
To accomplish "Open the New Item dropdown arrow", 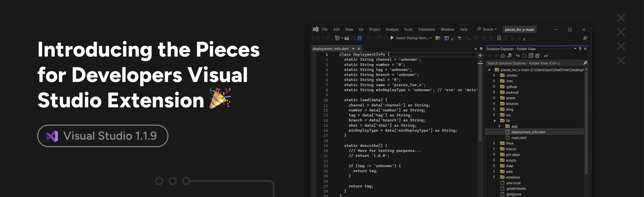I will click(x=342, y=38).
